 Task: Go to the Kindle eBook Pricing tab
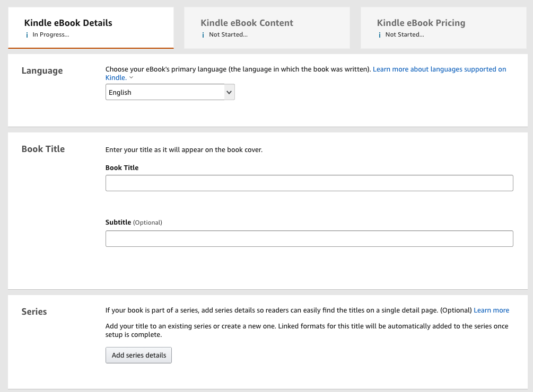[421, 23]
